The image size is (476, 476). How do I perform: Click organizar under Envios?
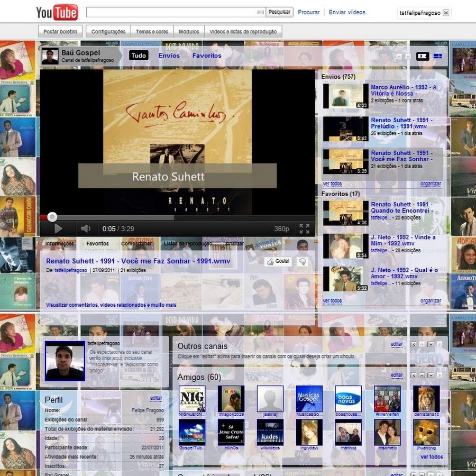pyautogui.click(x=431, y=184)
